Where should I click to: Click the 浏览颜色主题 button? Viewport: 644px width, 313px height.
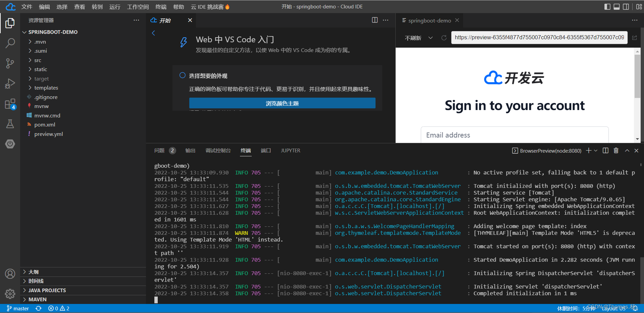(x=282, y=103)
